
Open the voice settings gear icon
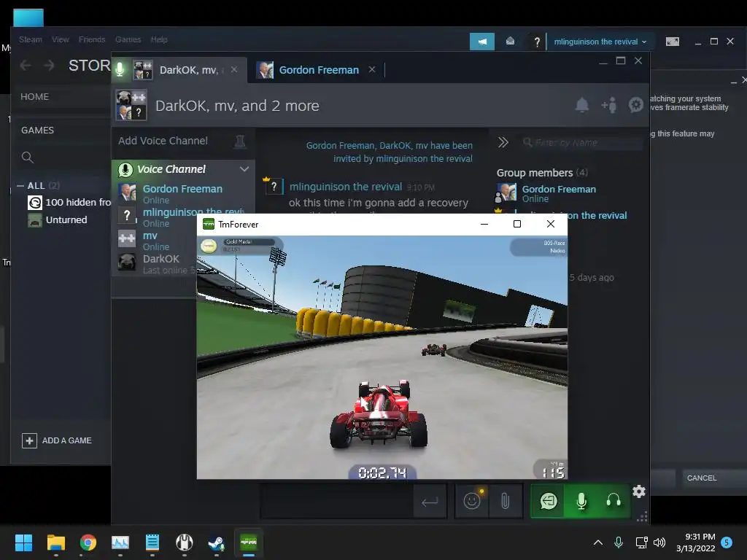tap(639, 491)
